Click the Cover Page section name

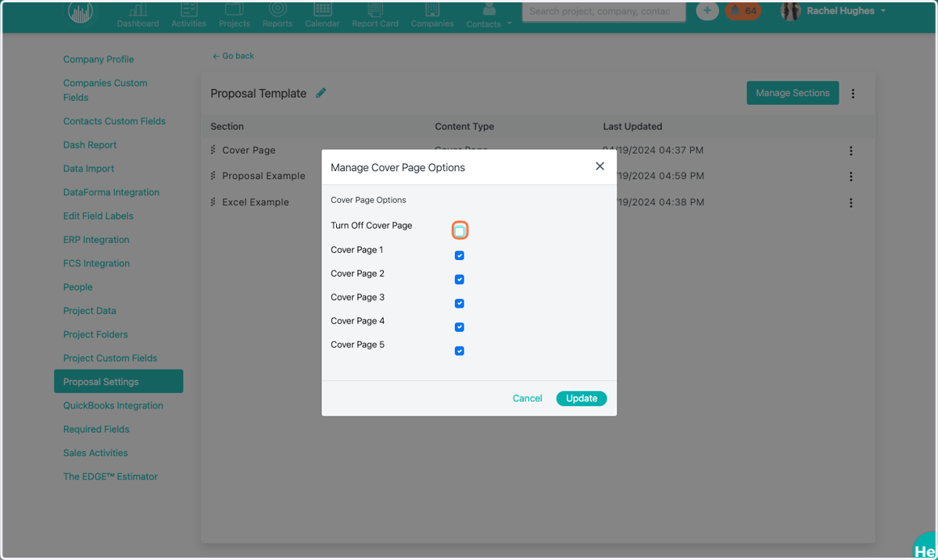point(249,150)
